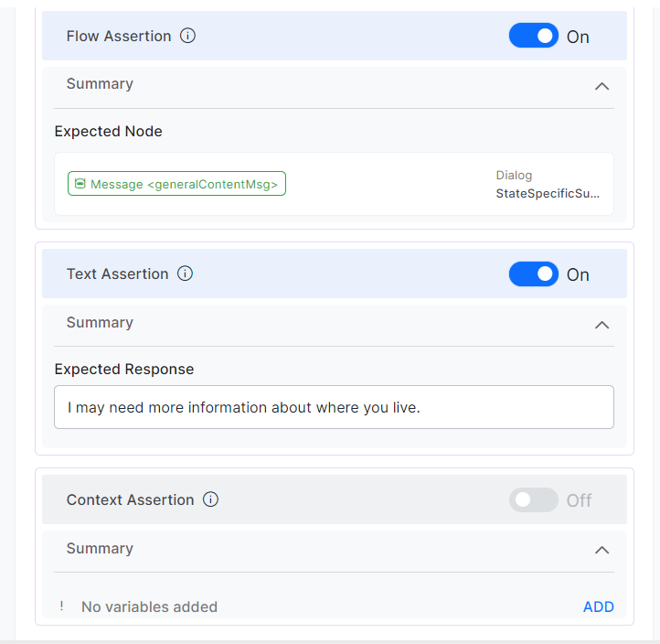Select the Message generalContentMsg node chip
The width and height of the screenshot is (660, 644).
(x=177, y=184)
